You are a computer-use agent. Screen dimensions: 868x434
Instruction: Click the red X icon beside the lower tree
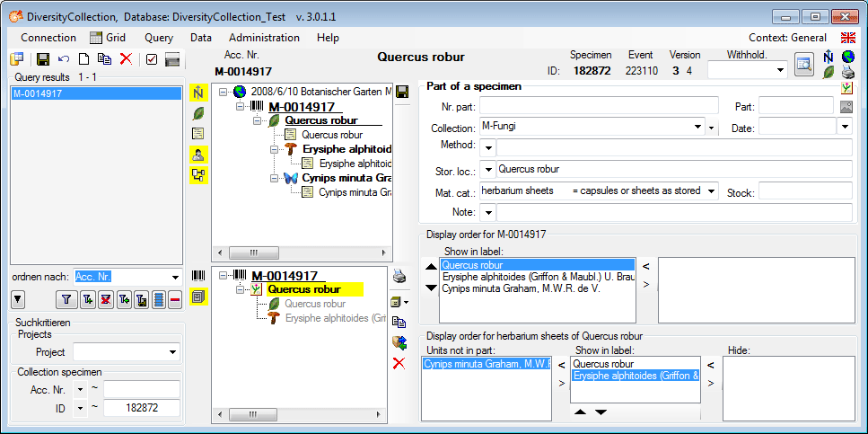[x=399, y=363]
